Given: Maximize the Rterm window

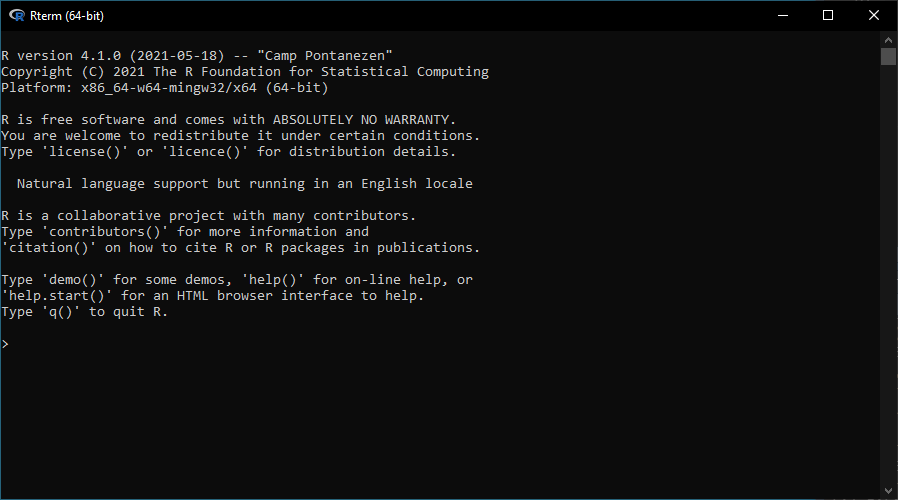Looking at the screenshot, I should pos(828,16).
